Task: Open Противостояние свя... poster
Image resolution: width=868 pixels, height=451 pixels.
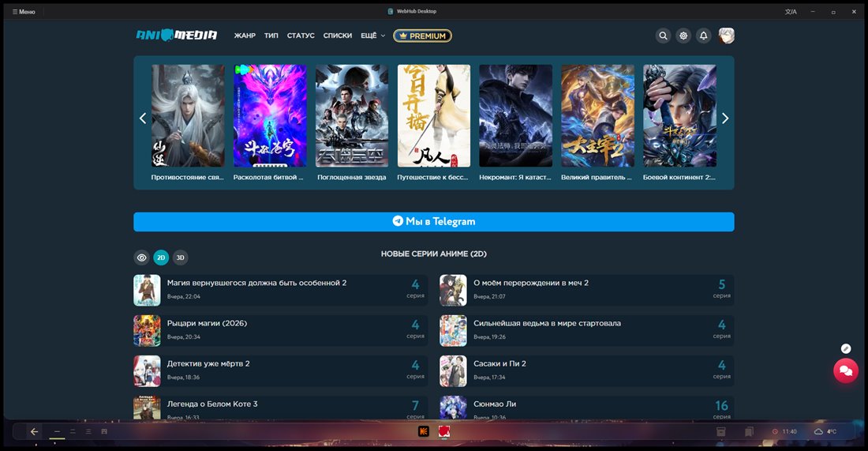Action: [x=189, y=116]
